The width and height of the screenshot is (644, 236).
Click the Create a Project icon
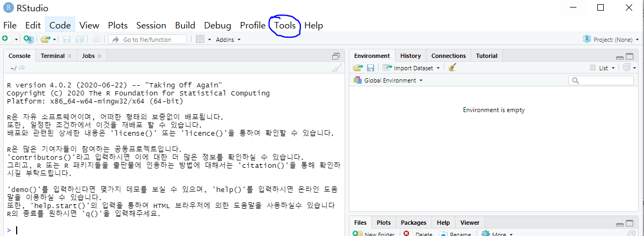(x=28, y=39)
